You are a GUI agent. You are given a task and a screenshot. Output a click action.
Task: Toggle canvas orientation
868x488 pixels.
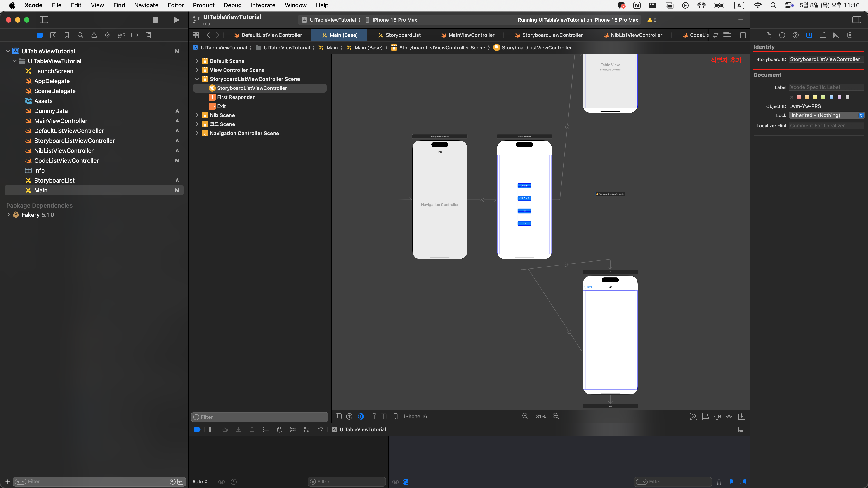(x=372, y=416)
